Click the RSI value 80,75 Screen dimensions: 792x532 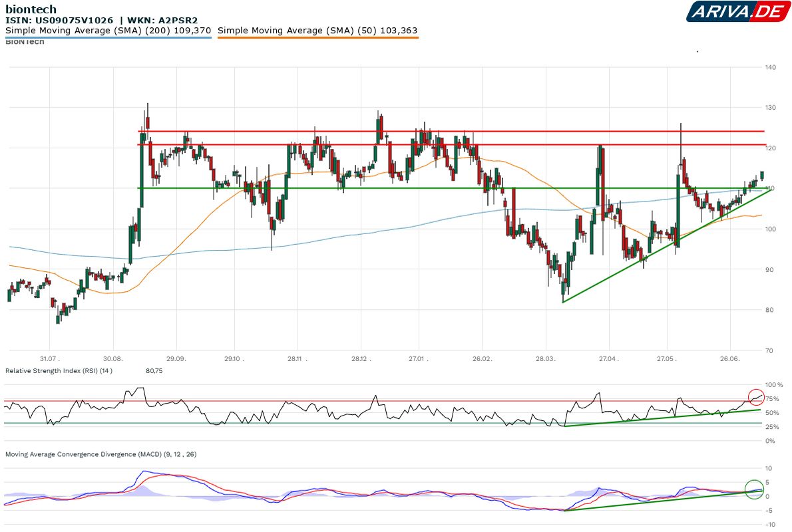pyautogui.click(x=154, y=371)
